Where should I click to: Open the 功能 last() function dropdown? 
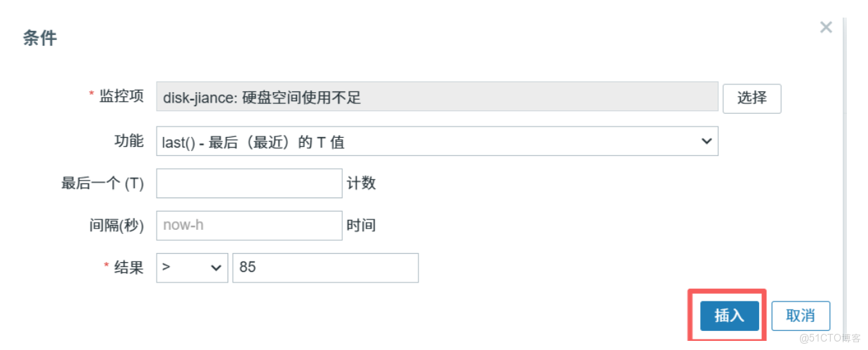pyautogui.click(x=436, y=141)
